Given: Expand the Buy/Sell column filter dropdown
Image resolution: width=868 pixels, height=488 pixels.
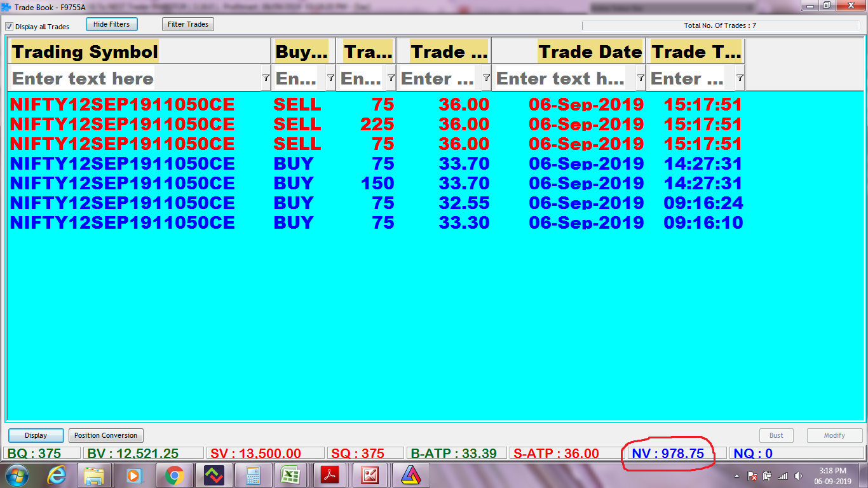Looking at the screenshot, I should tap(330, 78).
